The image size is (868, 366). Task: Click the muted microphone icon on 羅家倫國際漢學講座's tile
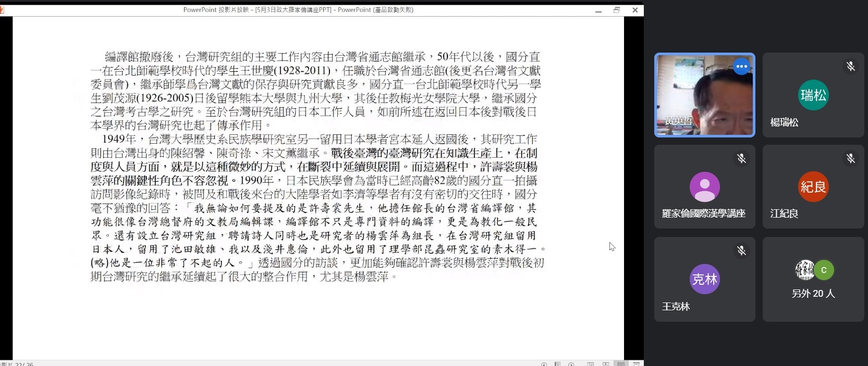741,158
